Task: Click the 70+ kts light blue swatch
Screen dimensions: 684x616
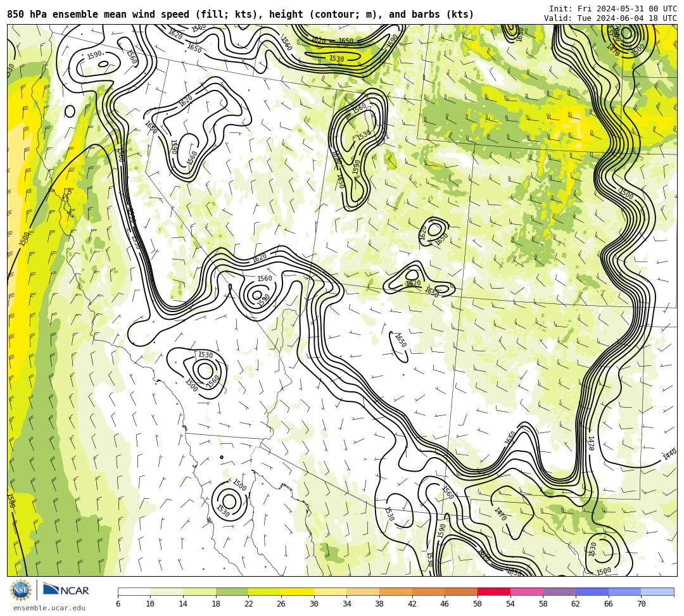Action: tap(657, 592)
